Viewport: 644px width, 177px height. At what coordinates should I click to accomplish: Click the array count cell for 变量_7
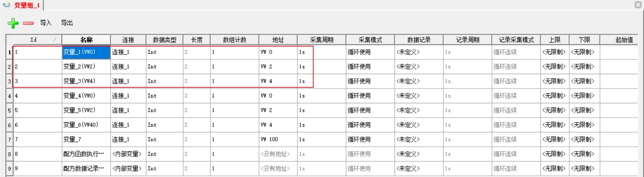click(x=235, y=139)
